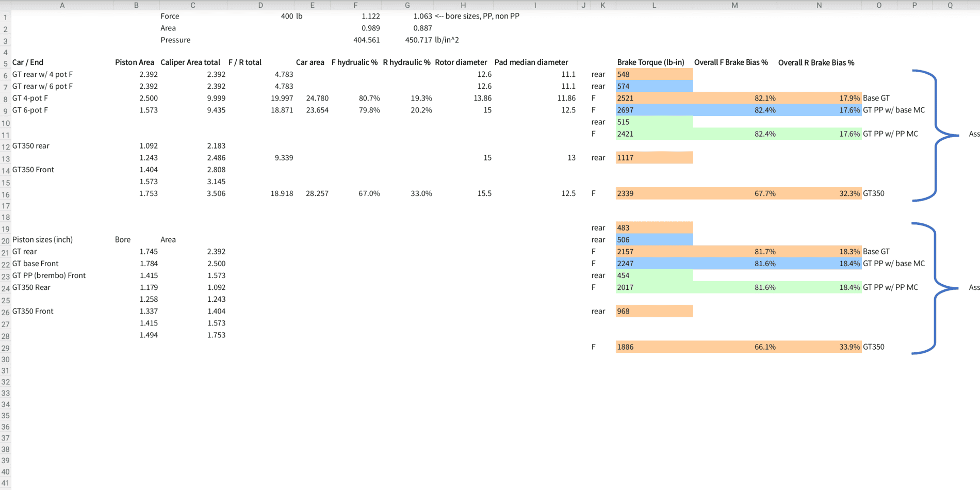
Task: Select the 'Pad median diameter' header
Action: [x=531, y=62]
